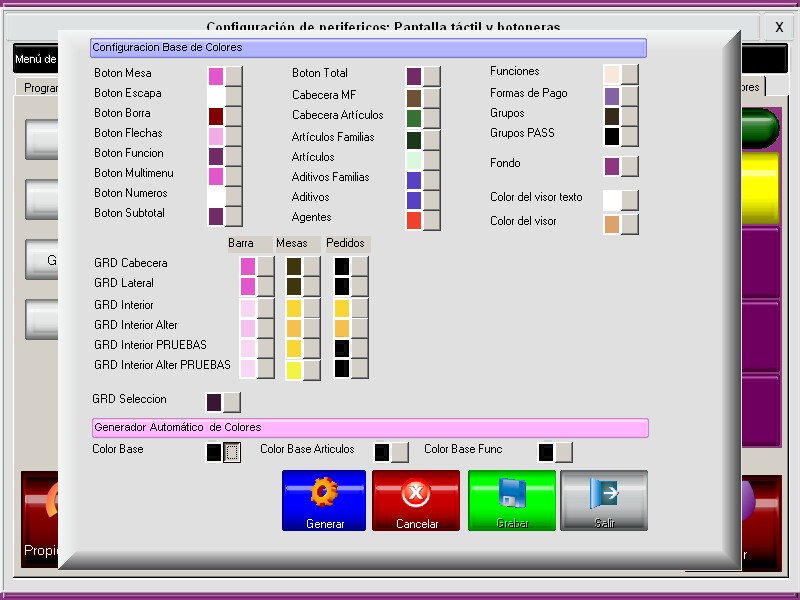Select GRD Lateral swatch in Barra column
This screenshot has height=600, width=800.
(248, 286)
